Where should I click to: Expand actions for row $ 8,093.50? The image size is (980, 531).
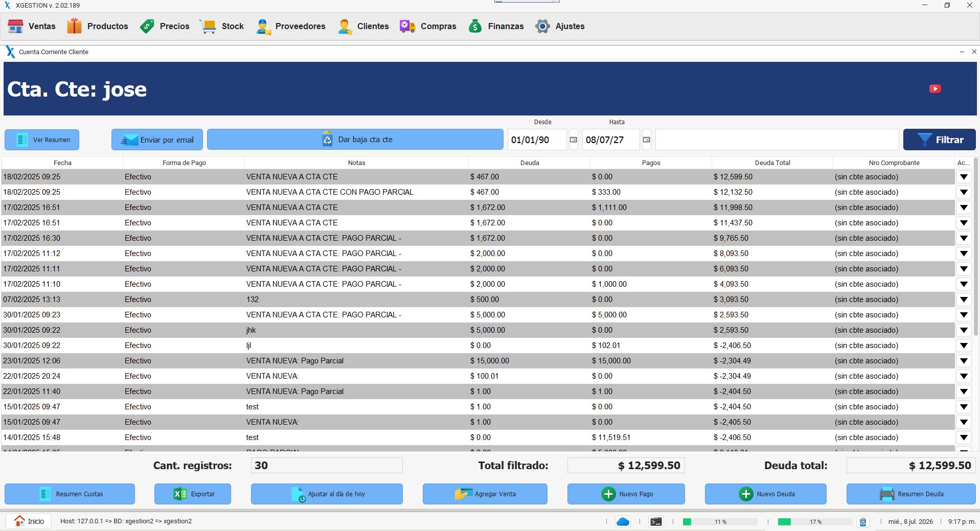click(x=964, y=253)
